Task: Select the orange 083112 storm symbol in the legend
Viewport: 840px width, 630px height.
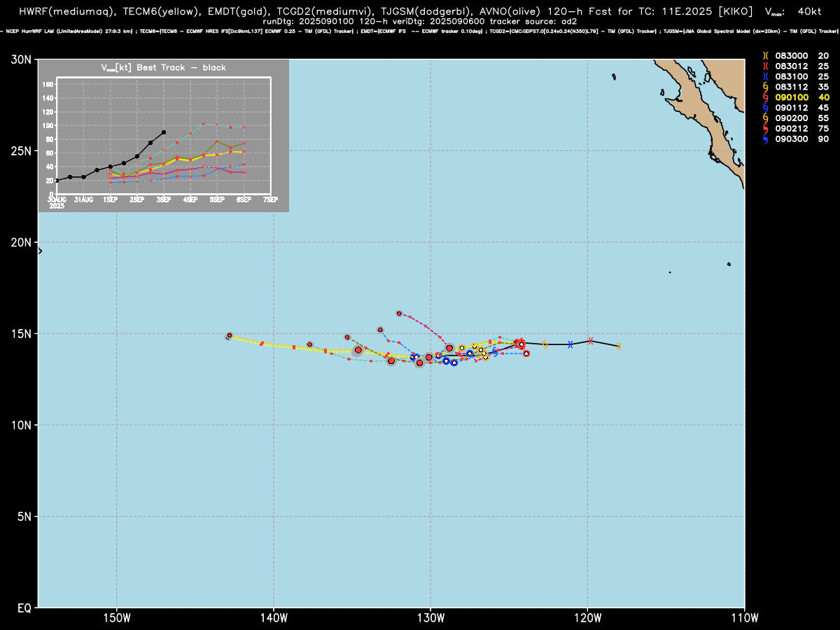Action: 765,86
